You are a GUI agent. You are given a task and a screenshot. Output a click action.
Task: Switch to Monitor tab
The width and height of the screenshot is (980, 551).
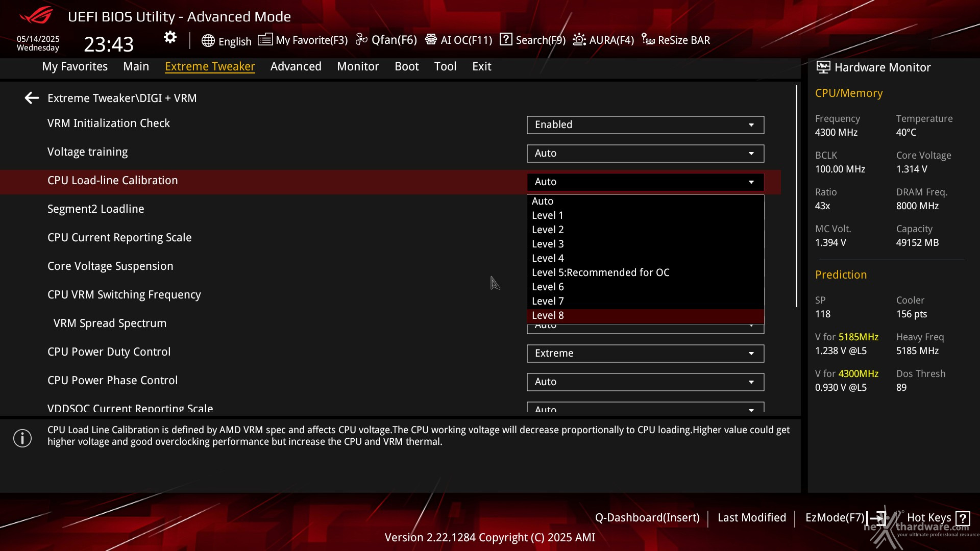point(358,66)
